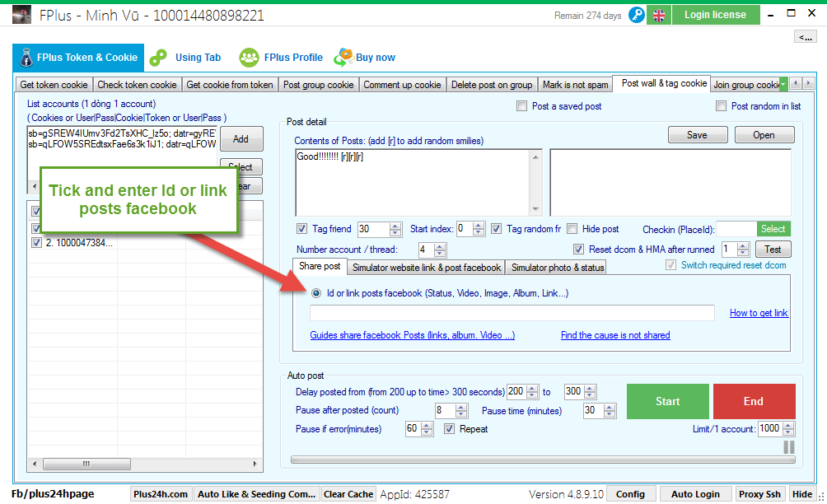Select Id or link posts facebook radio
827x504 pixels.
(316, 293)
